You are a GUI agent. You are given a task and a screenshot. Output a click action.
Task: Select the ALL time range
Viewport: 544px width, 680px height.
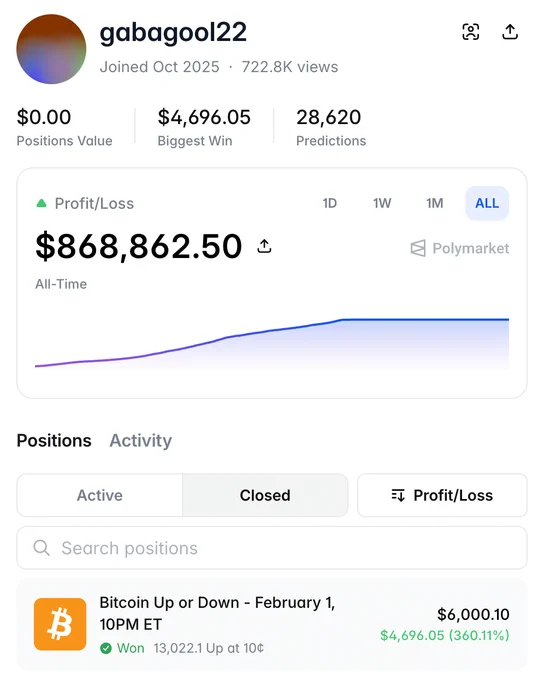(x=487, y=203)
